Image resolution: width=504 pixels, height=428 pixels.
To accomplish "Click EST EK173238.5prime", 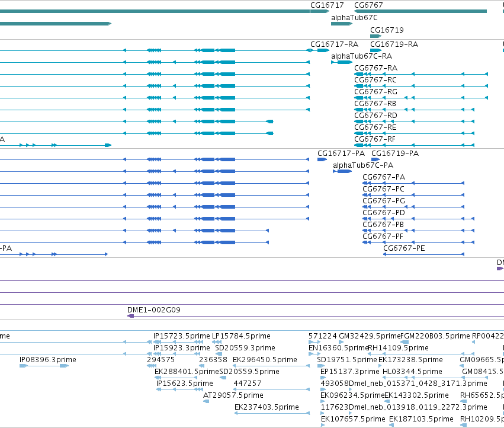I will [x=410, y=360].
